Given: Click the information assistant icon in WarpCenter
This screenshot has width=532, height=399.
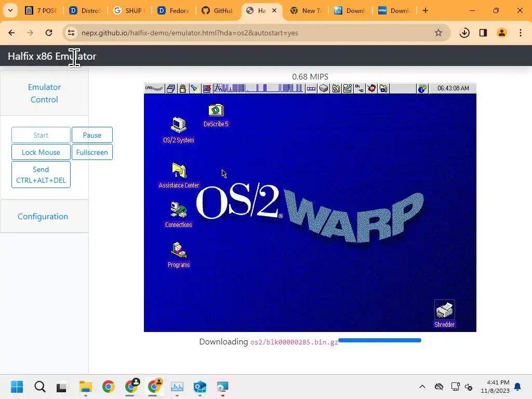Looking at the screenshot, I should tap(422, 88).
